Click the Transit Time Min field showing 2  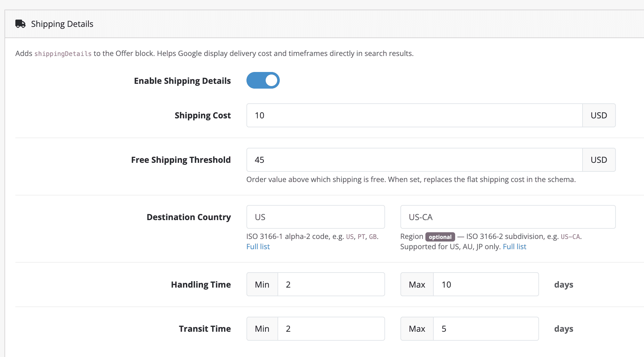tap(331, 329)
